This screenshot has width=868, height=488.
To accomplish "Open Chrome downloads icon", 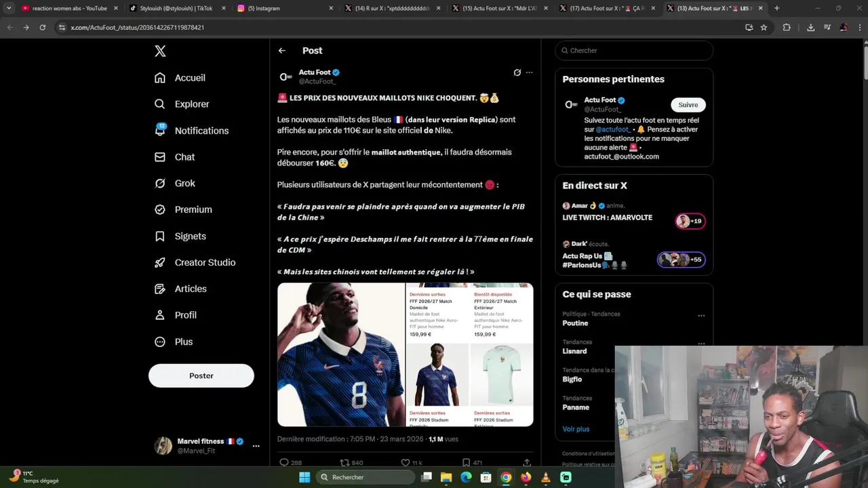I will 810,27.
